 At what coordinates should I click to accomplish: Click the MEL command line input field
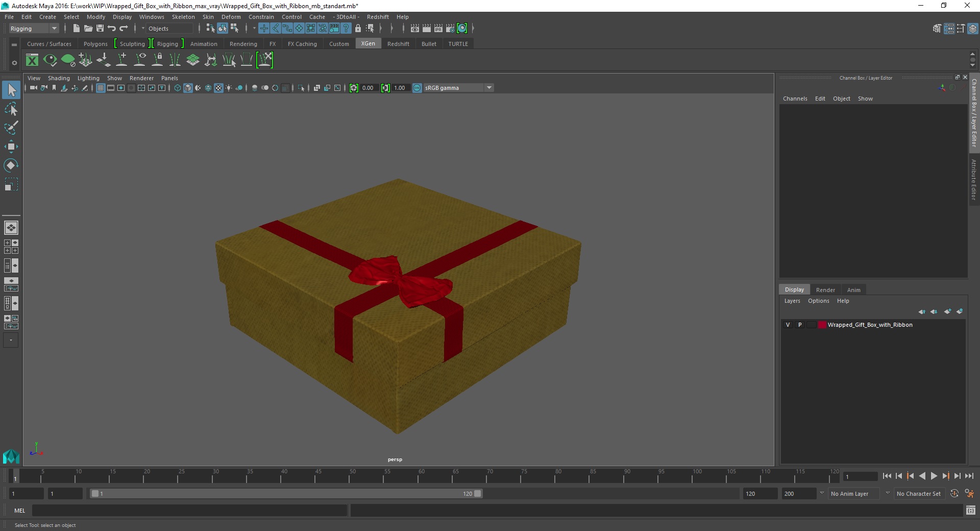pos(189,510)
